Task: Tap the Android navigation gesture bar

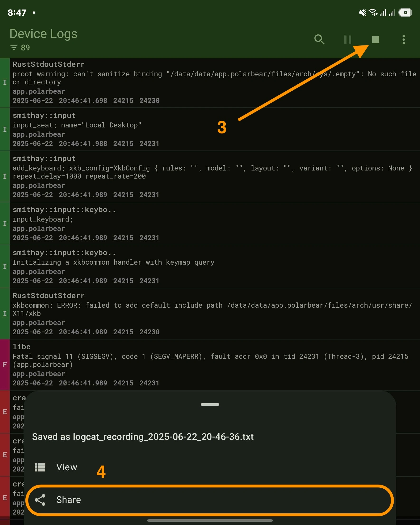Action: click(x=210, y=520)
